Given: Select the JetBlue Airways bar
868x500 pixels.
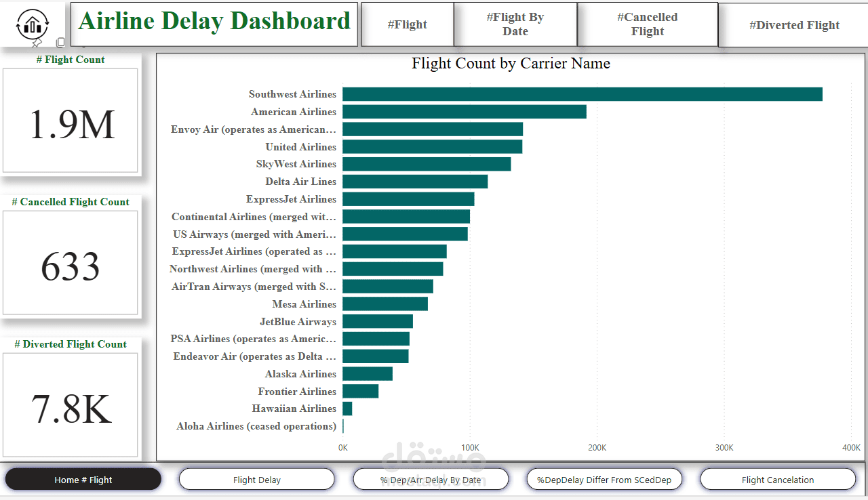Looking at the screenshot, I should pyautogui.click(x=378, y=321).
